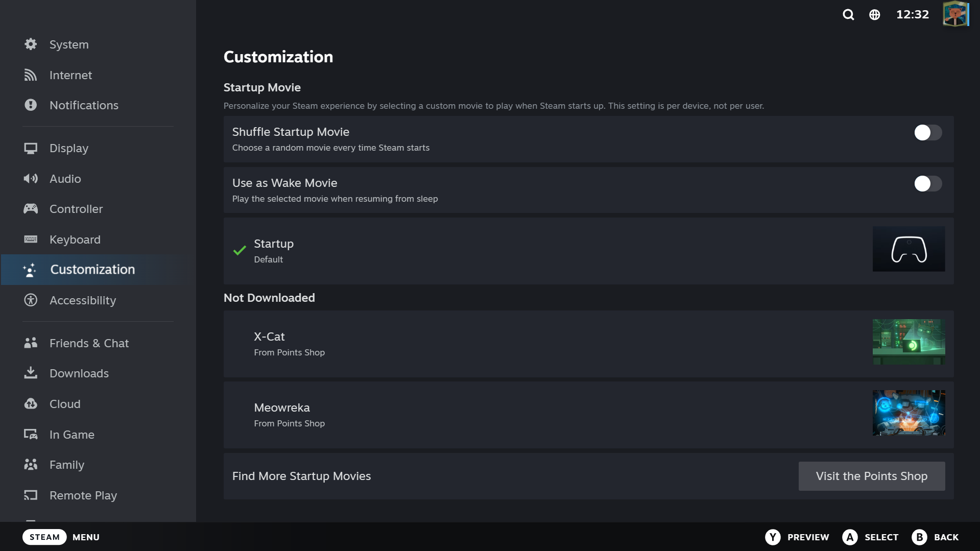Screen dimensions: 980x551
Task: Click the Remote Play cast icon
Action: click(x=31, y=495)
